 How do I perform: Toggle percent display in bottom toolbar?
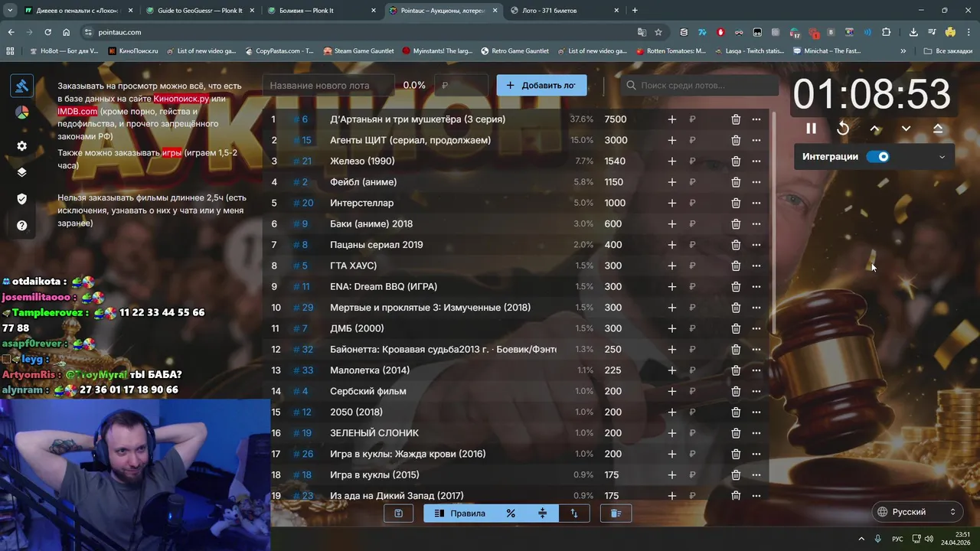click(511, 514)
